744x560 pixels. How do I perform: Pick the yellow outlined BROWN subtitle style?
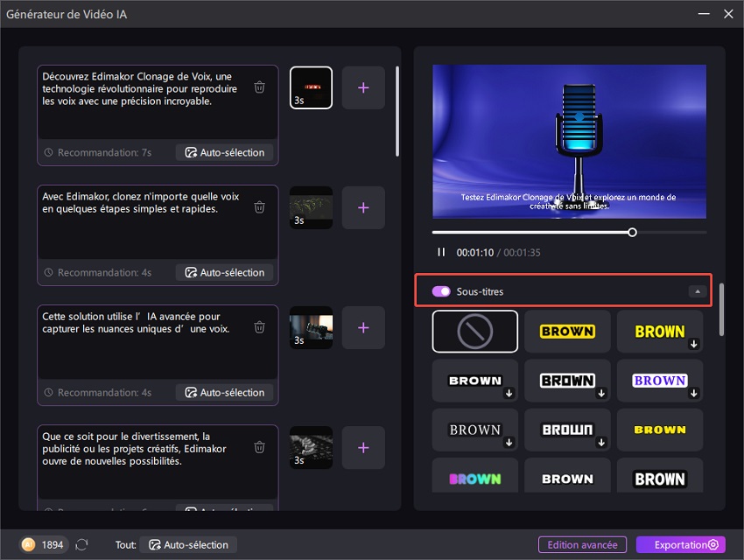coord(660,430)
